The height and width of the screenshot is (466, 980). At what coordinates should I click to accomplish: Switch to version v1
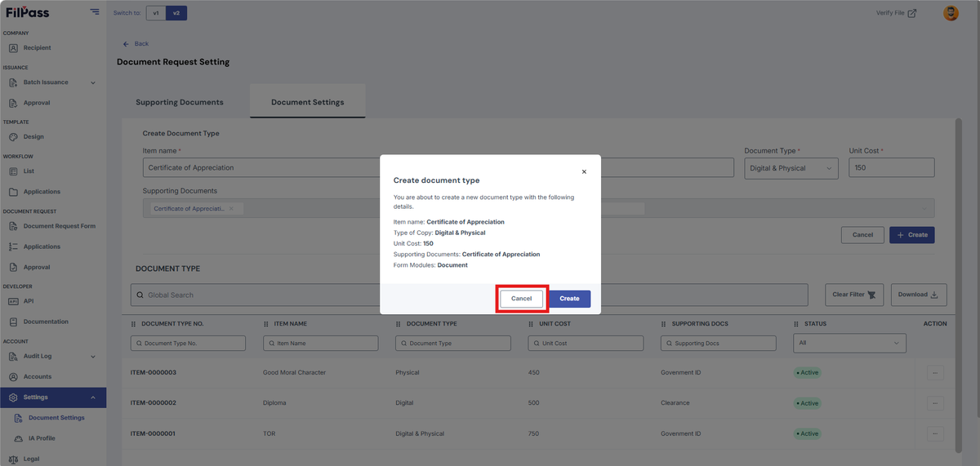click(x=155, y=13)
